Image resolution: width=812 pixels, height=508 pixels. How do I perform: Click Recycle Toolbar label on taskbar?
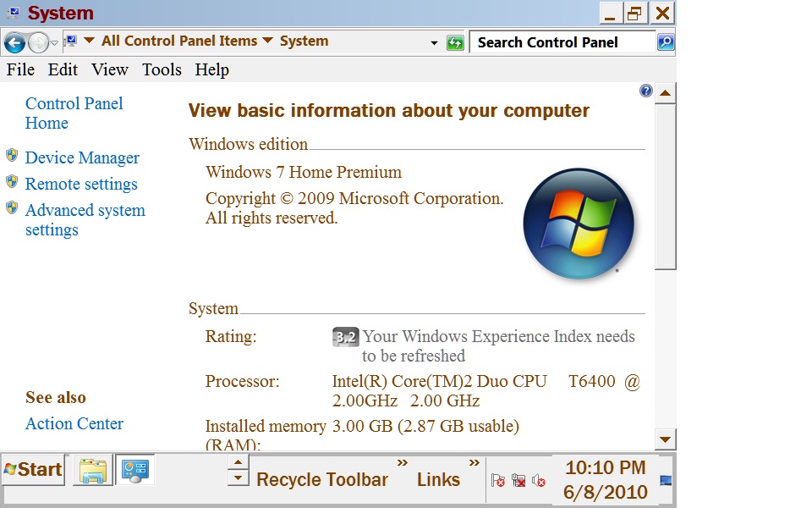click(x=322, y=479)
